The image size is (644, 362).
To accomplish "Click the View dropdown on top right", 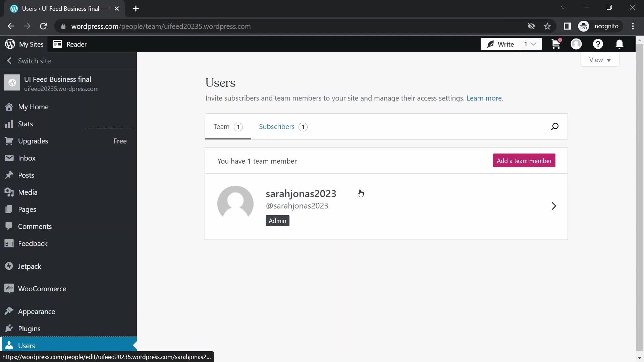I will [600, 60].
